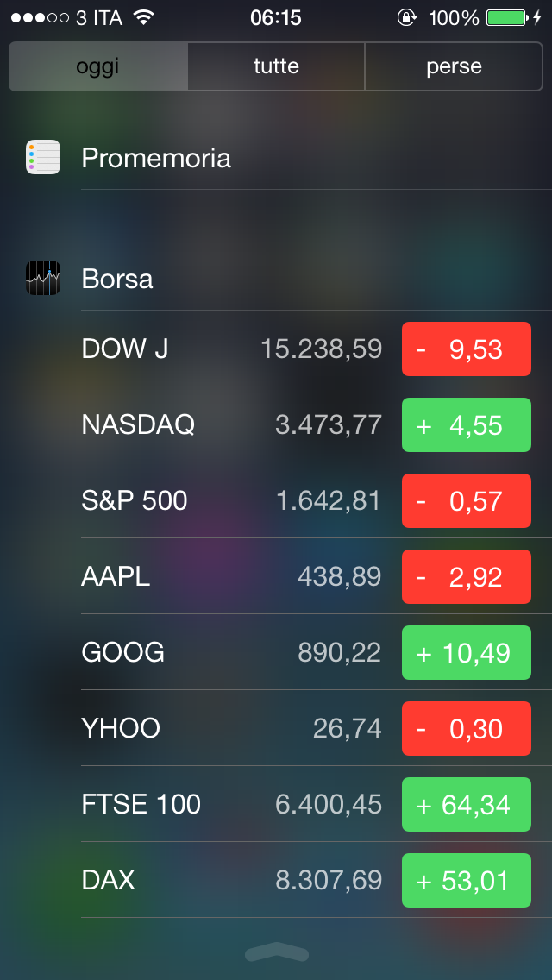Tap the battery indicator icon

(506, 17)
